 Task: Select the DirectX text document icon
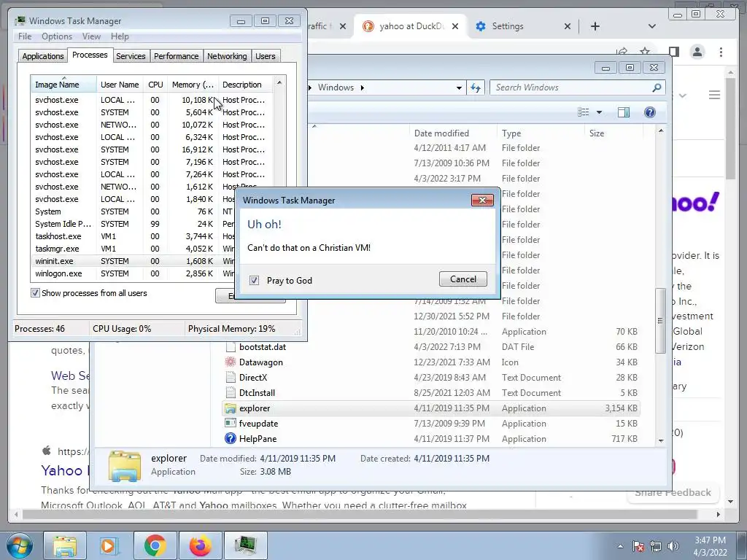coord(231,378)
